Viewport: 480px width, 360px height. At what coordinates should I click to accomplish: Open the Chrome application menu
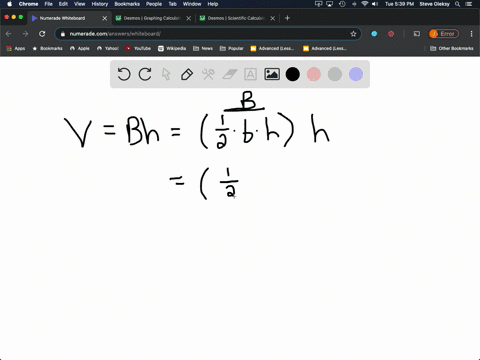point(28,4)
